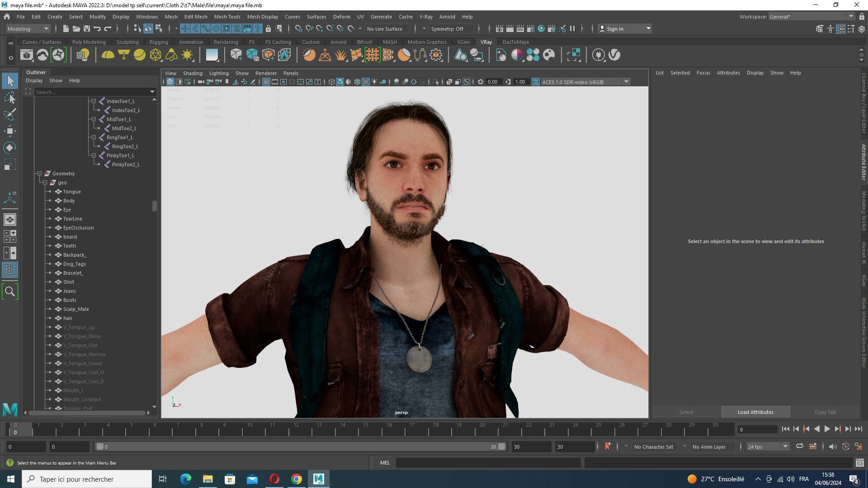This screenshot has height=488, width=868.
Task: Click the Undo arrow icon
Action: pyautogui.click(x=97, y=28)
